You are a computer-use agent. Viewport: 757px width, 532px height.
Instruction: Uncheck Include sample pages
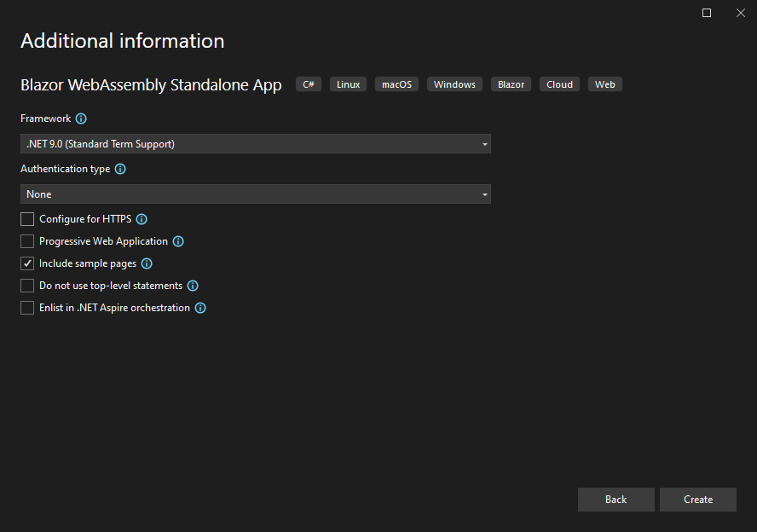point(27,263)
